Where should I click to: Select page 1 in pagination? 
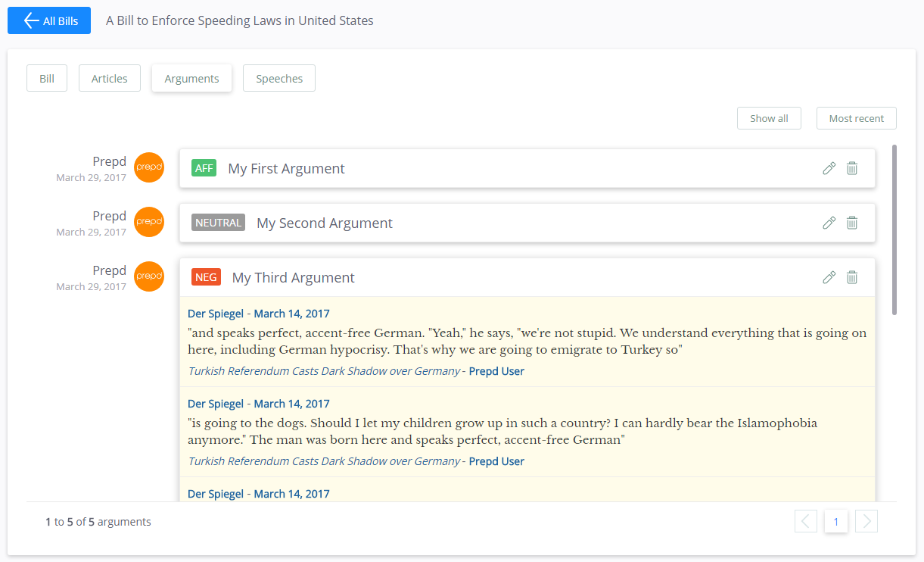point(836,521)
